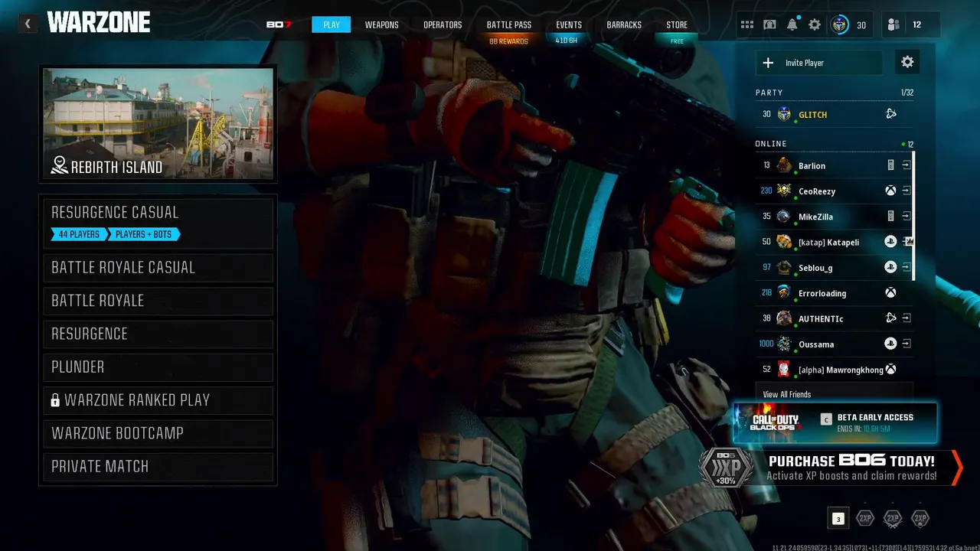Click the 44 PLAYERS tag

point(79,234)
